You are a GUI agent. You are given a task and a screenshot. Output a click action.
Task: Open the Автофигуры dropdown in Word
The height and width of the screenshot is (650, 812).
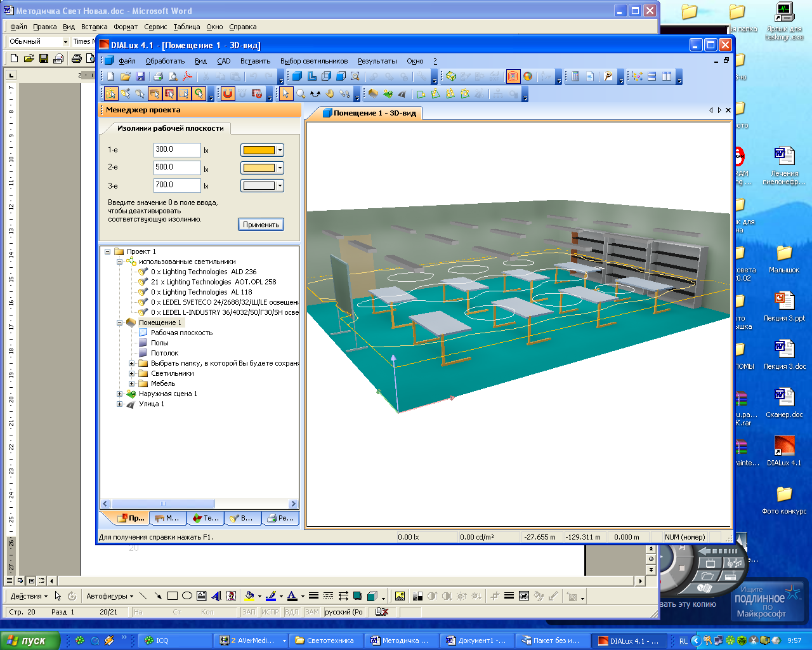pos(110,596)
